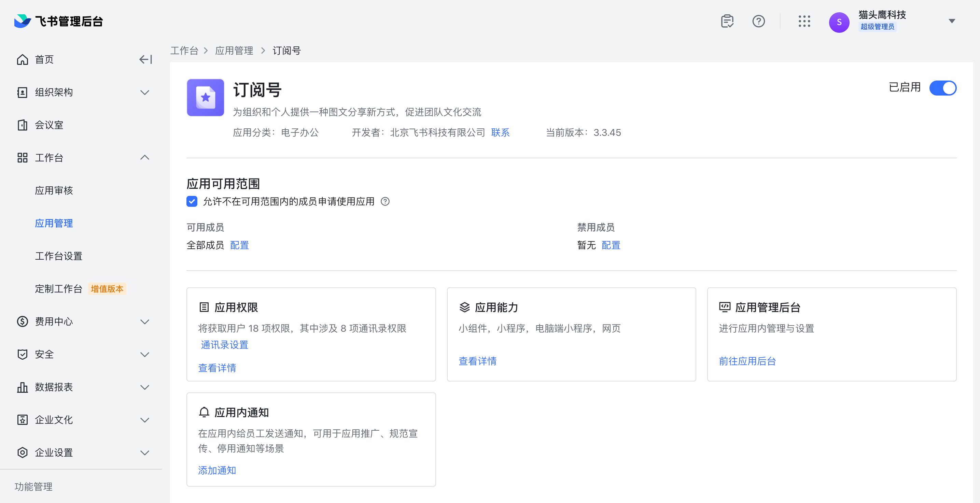
Task: Click the 工作台 grid icon
Action: click(x=23, y=157)
